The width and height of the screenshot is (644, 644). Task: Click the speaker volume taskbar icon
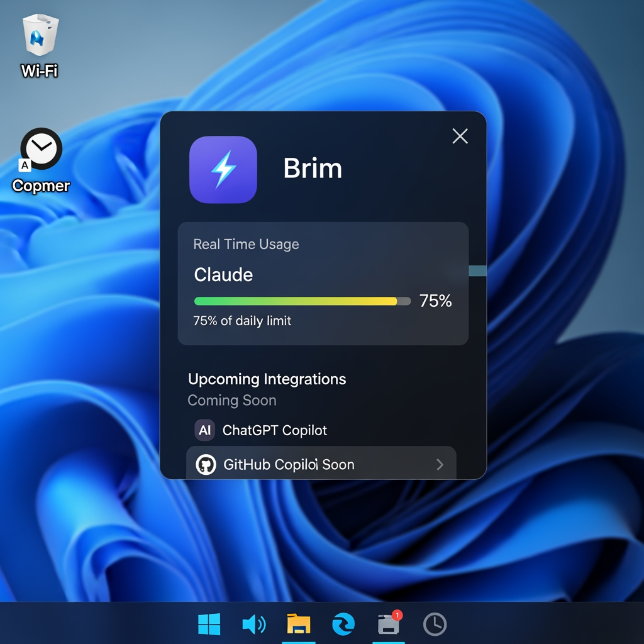(x=254, y=625)
